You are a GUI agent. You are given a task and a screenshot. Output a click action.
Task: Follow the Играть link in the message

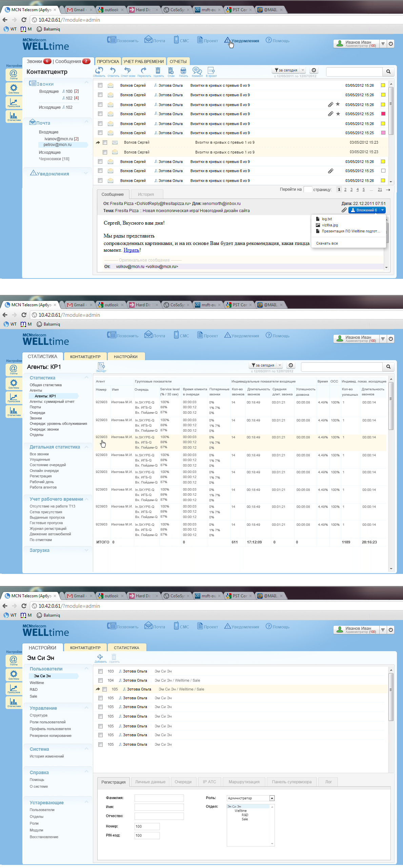[131, 250]
